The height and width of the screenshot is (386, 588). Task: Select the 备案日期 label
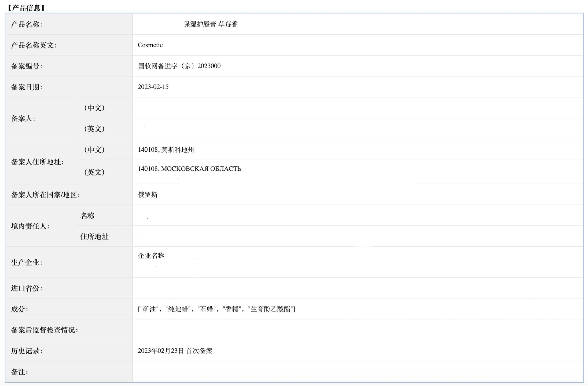point(27,87)
